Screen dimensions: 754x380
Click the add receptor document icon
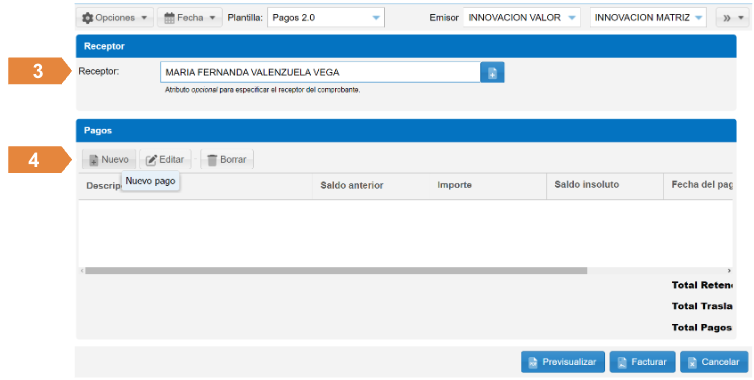492,73
